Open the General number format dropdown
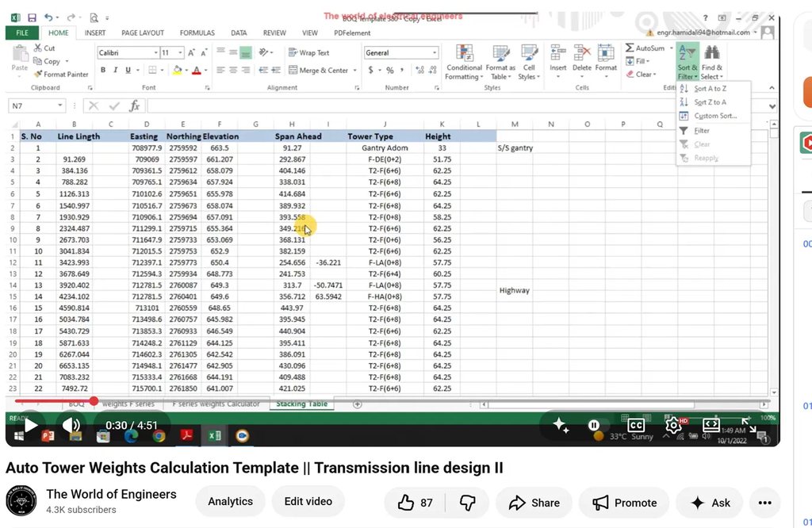The image size is (812, 528). (x=434, y=53)
